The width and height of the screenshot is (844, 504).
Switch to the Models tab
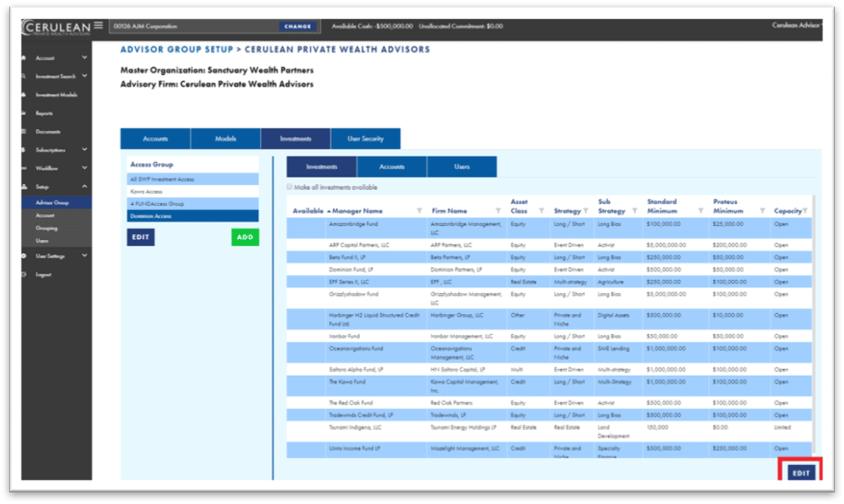coord(226,138)
